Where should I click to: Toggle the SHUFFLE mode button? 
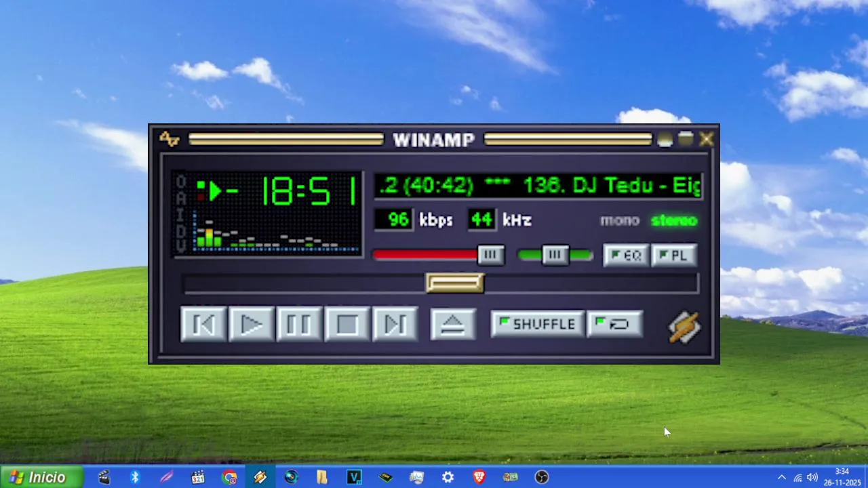coord(536,325)
